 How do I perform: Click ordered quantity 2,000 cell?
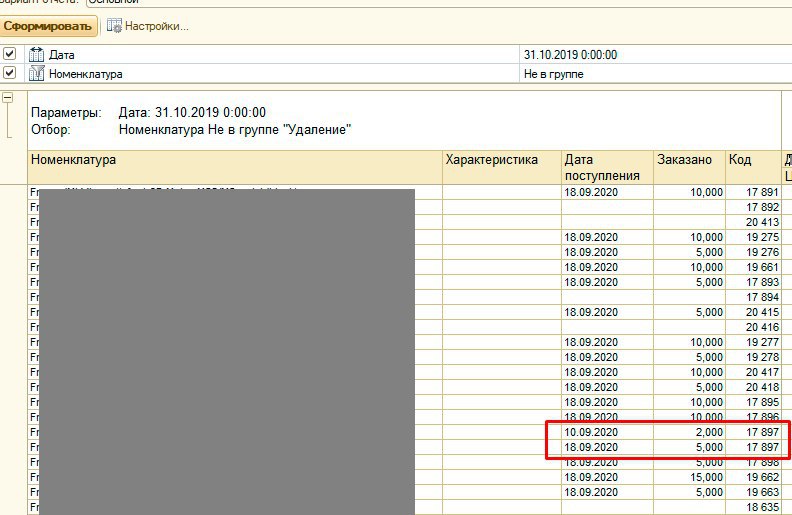[x=689, y=432]
